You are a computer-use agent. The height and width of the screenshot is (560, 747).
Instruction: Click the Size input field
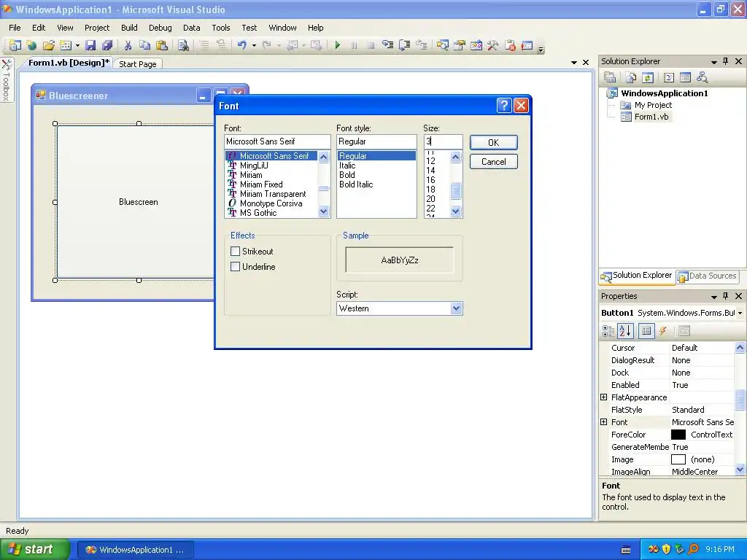(x=443, y=141)
